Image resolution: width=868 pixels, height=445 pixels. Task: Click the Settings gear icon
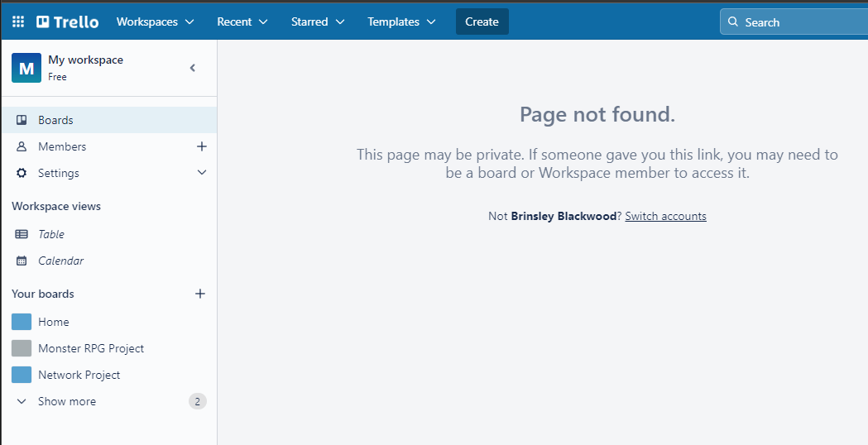(22, 173)
